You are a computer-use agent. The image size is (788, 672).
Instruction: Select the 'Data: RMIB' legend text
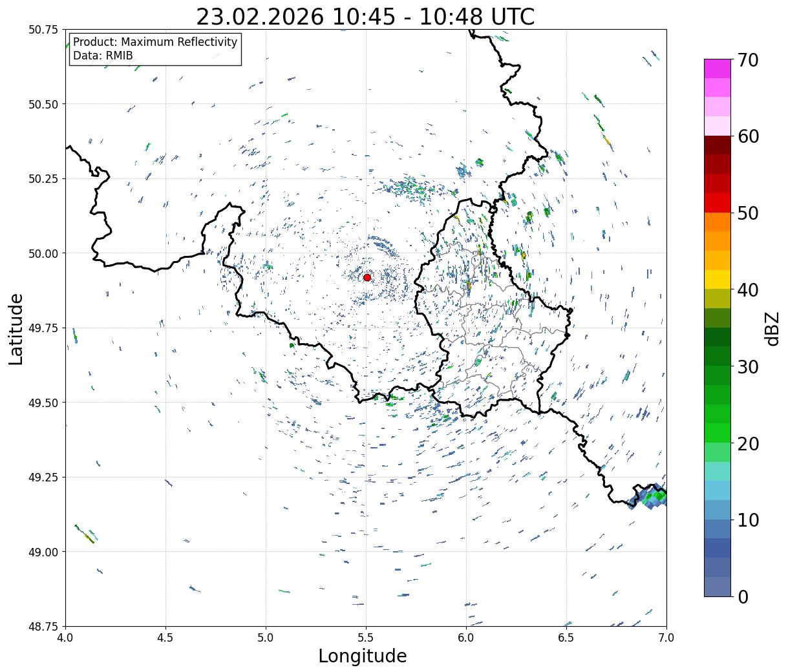pyautogui.click(x=103, y=56)
